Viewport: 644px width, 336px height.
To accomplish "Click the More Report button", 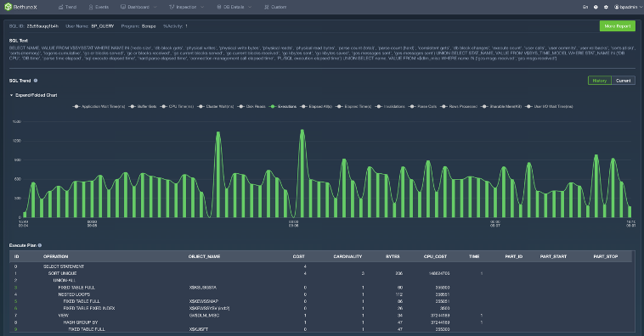I will click(x=618, y=25).
